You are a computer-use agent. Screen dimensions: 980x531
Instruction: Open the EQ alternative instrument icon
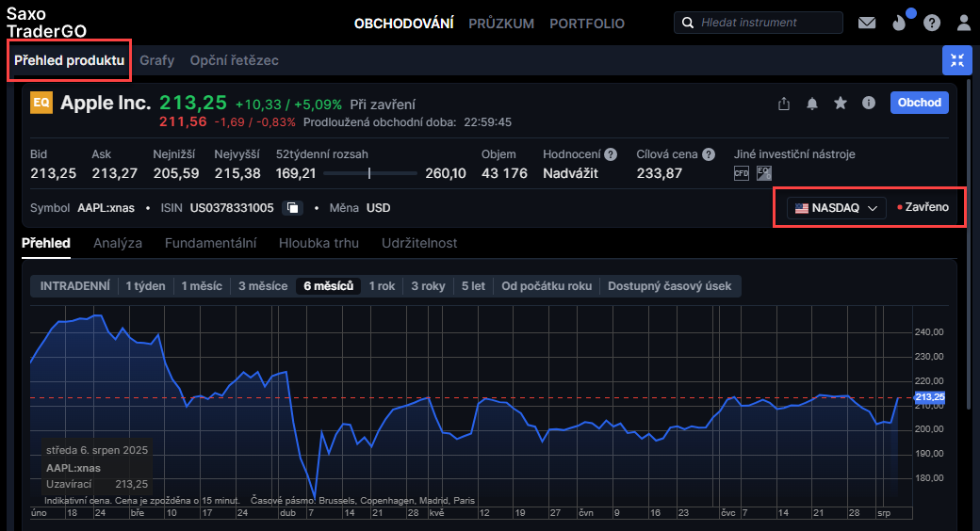pos(764,173)
